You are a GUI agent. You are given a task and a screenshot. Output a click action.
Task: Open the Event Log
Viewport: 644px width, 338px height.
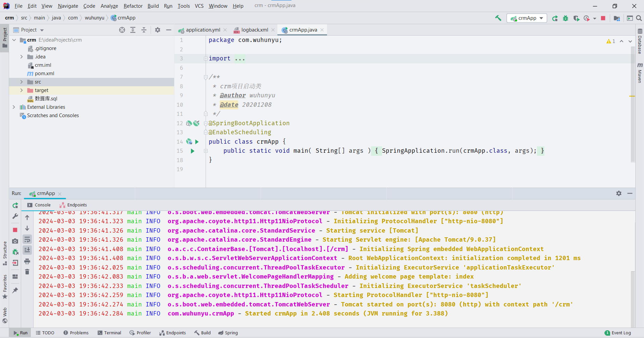coord(618,333)
